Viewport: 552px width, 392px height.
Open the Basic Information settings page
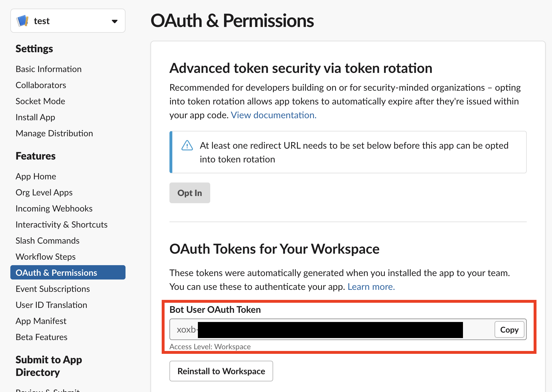[x=49, y=69]
